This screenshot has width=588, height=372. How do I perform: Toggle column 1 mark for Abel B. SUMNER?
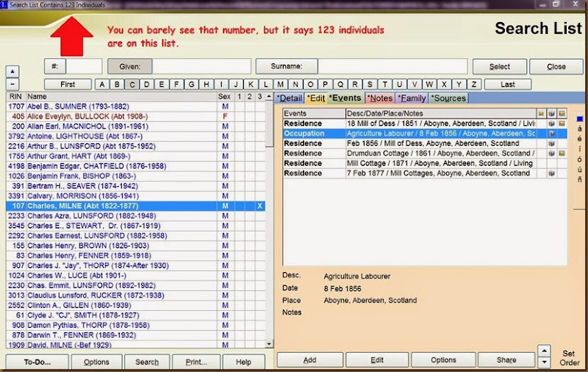pyautogui.click(x=239, y=107)
